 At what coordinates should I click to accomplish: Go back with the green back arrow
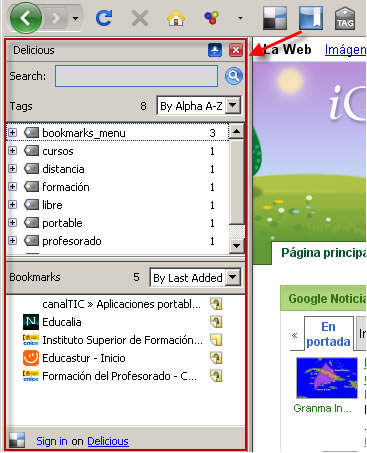(x=26, y=18)
